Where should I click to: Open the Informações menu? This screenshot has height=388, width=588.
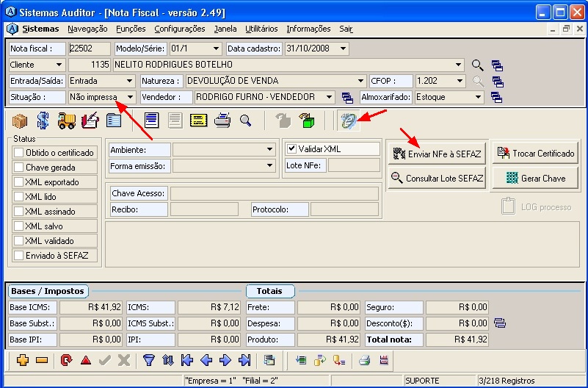[308, 29]
